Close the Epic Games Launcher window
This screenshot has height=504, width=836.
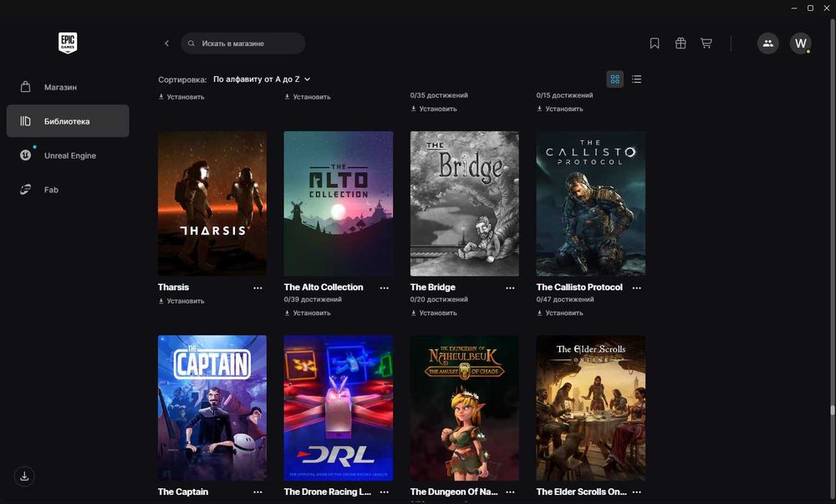[827, 8]
